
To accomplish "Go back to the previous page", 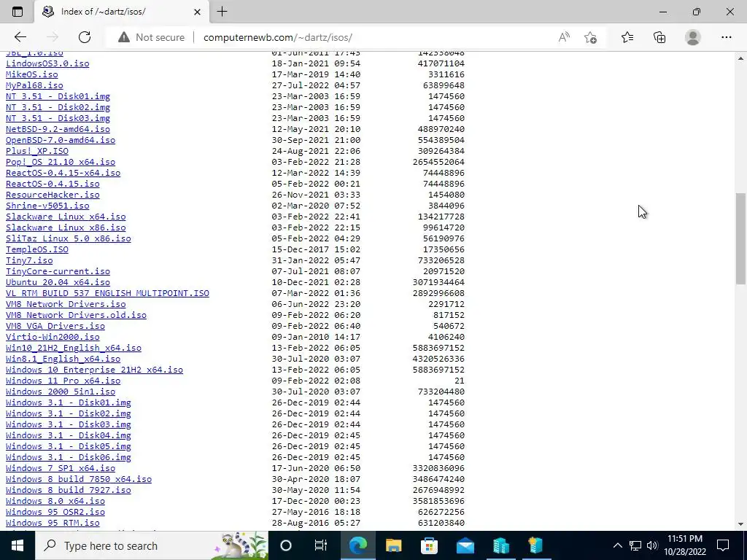I will [20, 37].
